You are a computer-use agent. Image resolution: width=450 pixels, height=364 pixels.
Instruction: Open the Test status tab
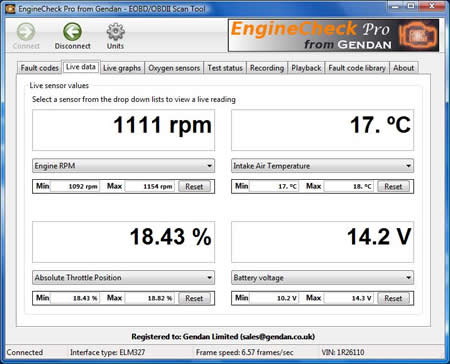(225, 68)
